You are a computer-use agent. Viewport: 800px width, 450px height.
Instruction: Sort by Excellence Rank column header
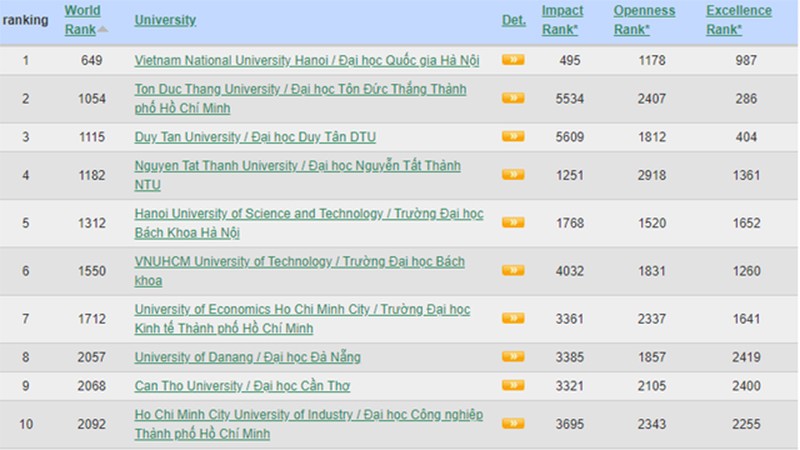click(x=738, y=20)
